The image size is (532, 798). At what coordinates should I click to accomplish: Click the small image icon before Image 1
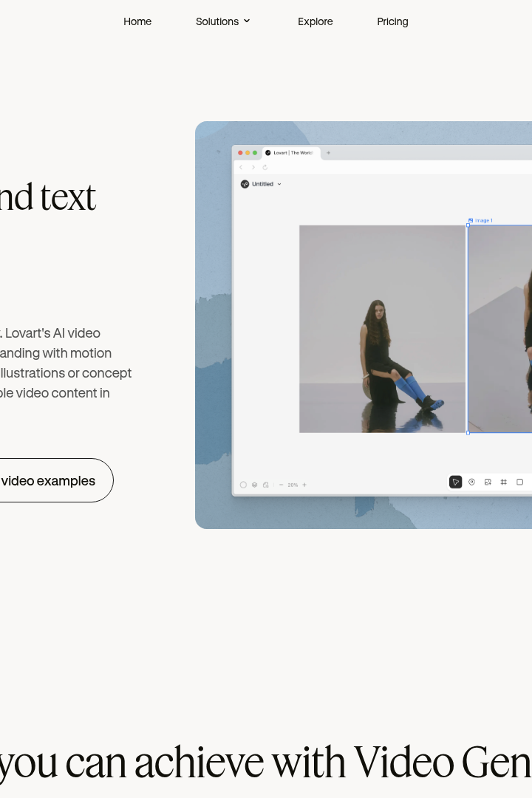click(471, 220)
